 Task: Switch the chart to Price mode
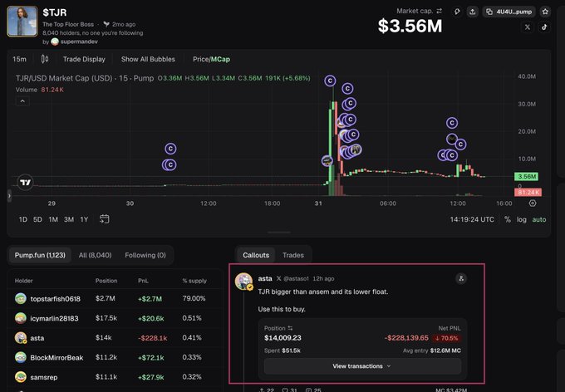pyautogui.click(x=200, y=59)
